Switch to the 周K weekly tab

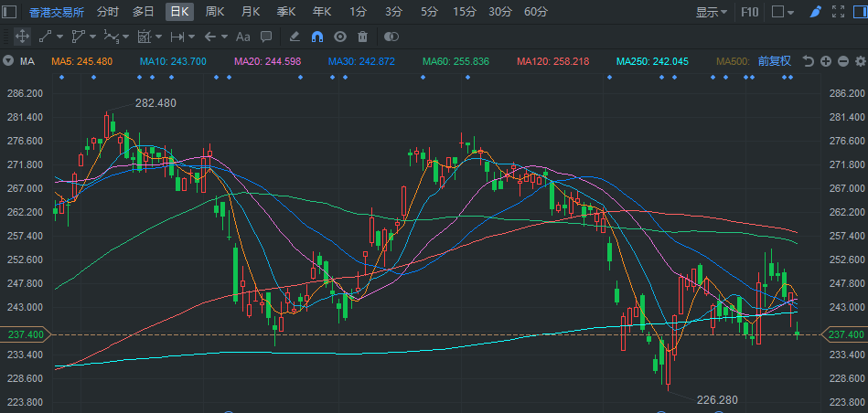pyautogui.click(x=215, y=12)
